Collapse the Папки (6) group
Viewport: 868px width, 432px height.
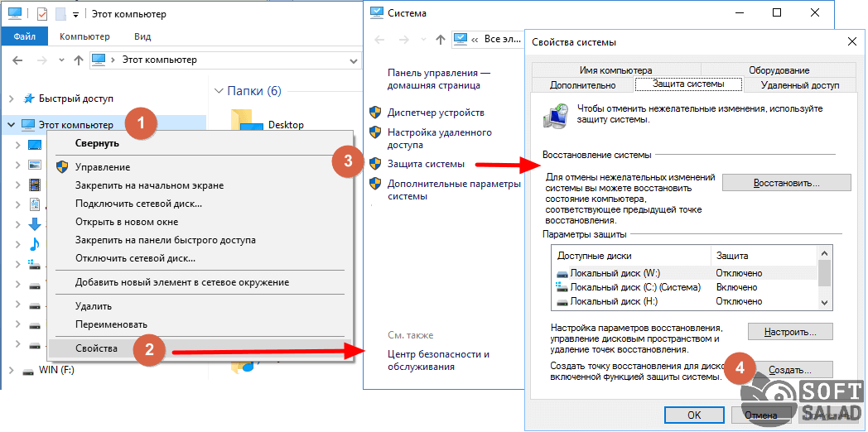219,91
